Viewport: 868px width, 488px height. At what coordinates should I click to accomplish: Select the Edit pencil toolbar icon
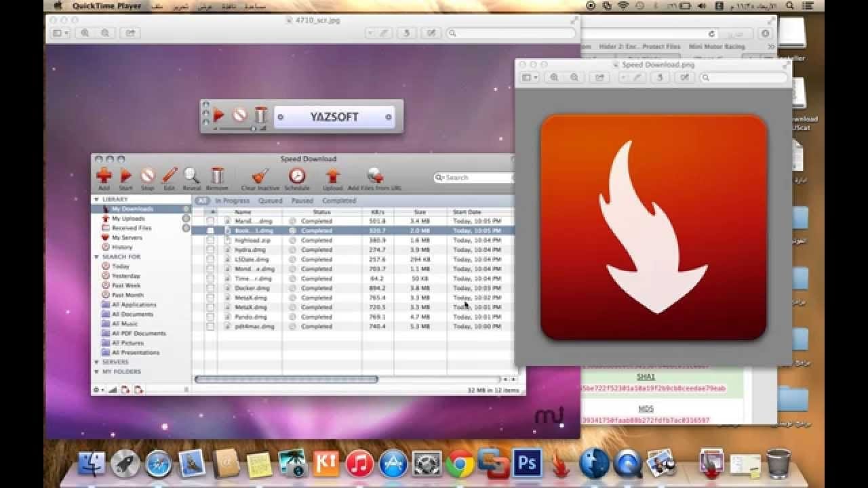tap(169, 176)
